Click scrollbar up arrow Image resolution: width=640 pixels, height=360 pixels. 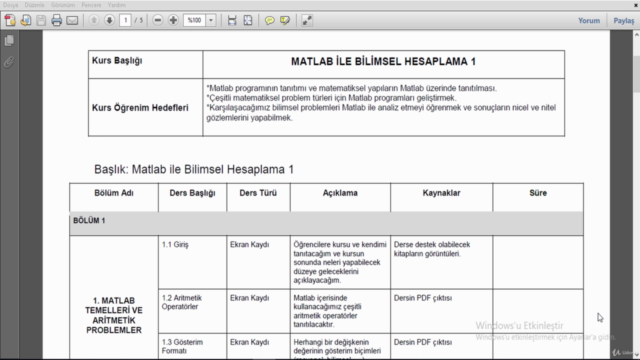pos(636,36)
